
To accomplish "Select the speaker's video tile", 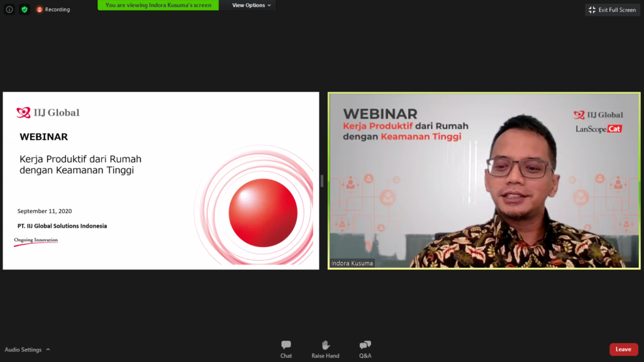I will tap(484, 181).
